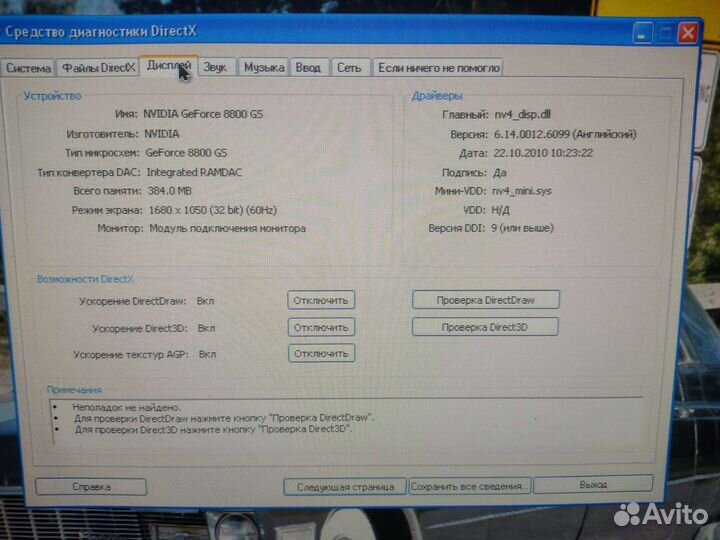Run the Проверка DirectDraw test

pos(485,300)
